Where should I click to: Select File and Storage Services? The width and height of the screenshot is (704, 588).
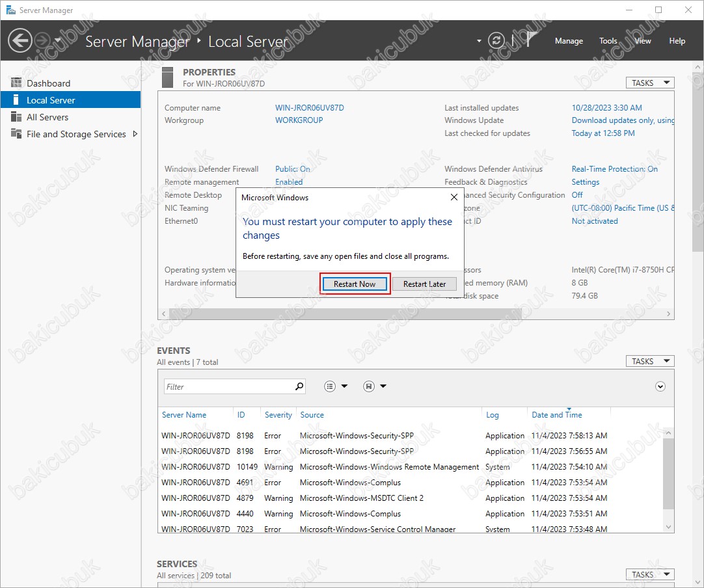point(70,134)
